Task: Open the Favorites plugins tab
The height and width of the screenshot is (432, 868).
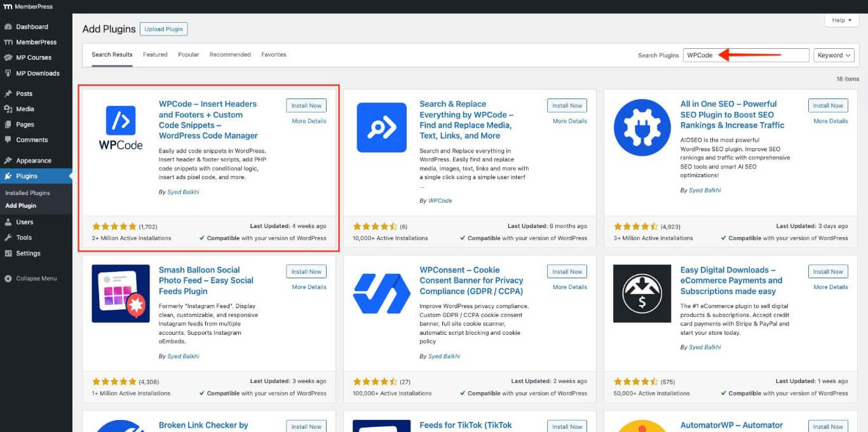Action: pyautogui.click(x=274, y=55)
